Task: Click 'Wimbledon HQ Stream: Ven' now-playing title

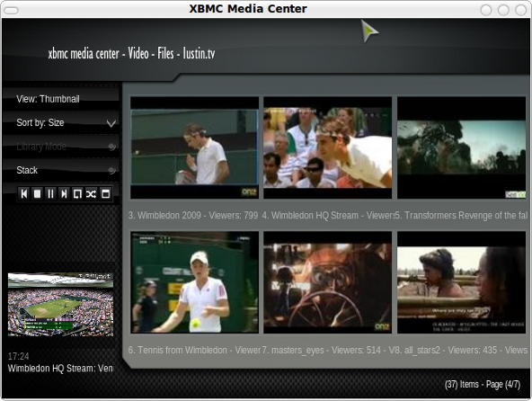Action: (x=60, y=369)
